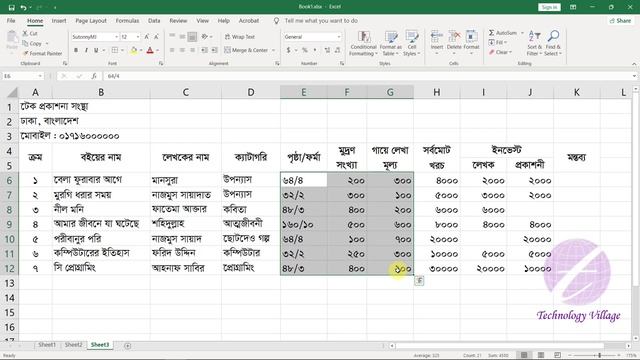Switch to the Insert tab

(x=59, y=21)
